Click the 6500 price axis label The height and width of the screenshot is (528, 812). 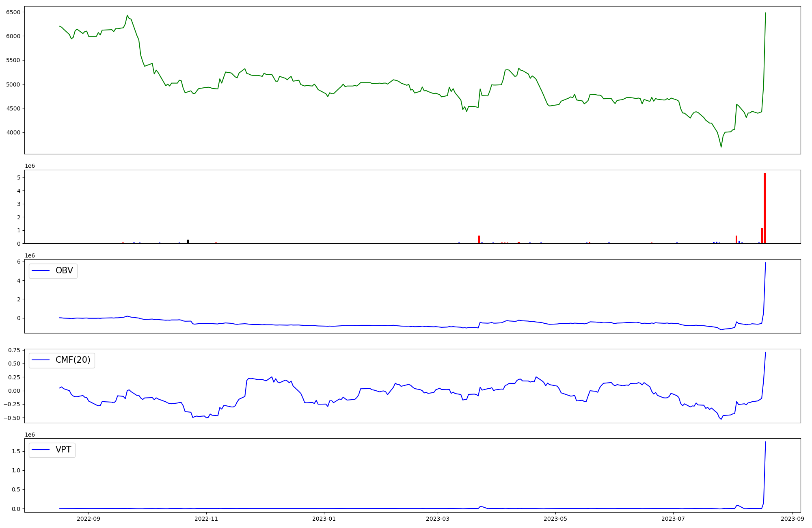(13, 12)
